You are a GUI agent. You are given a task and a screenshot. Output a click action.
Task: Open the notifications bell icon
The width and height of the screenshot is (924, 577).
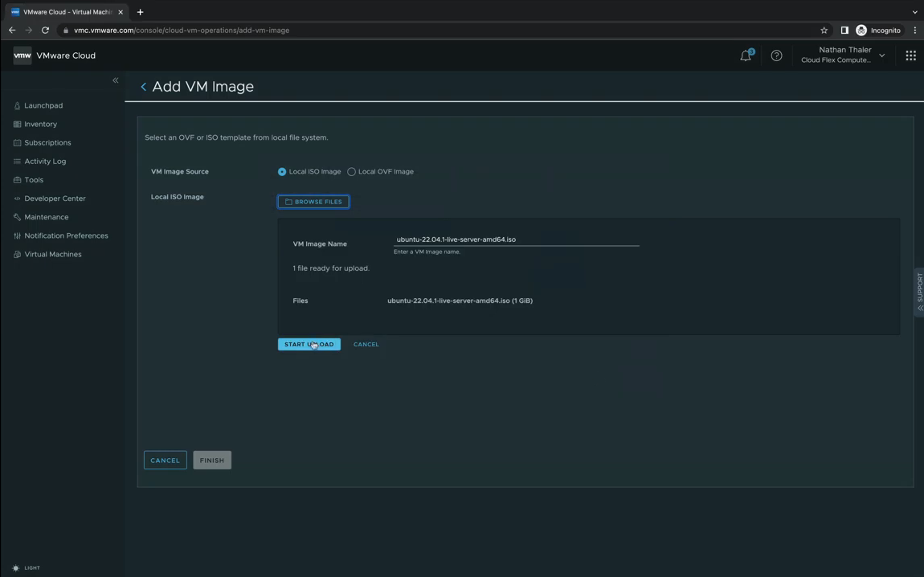point(746,55)
